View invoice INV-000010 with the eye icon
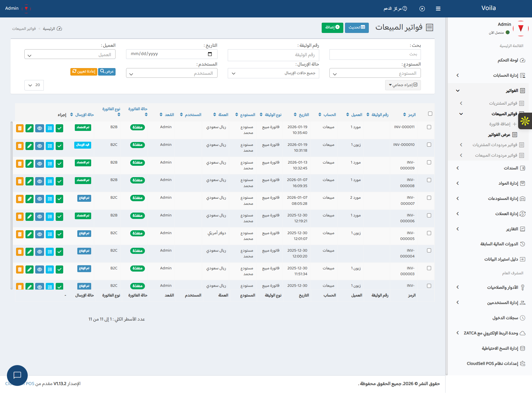 (40, 146)
